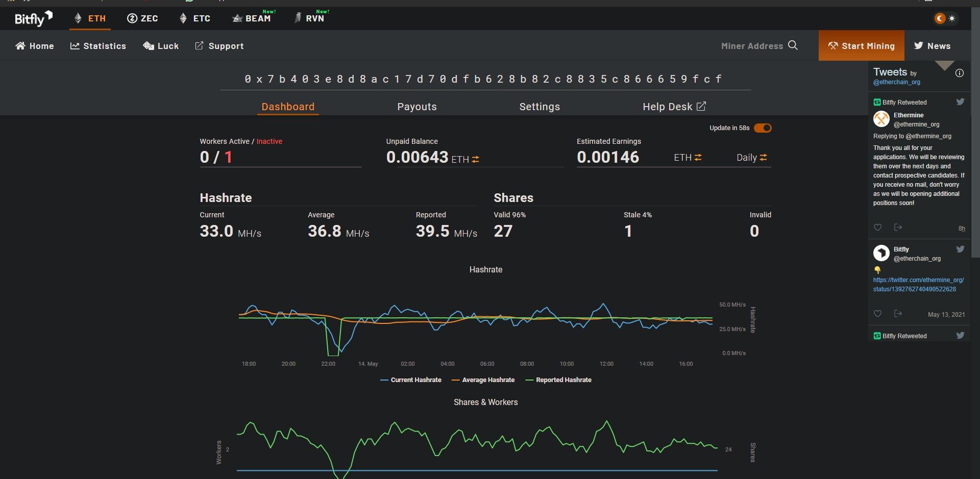980x479 pixels.
Task: Click the Workers Active / Inactive label
Action: pos(241,141)
